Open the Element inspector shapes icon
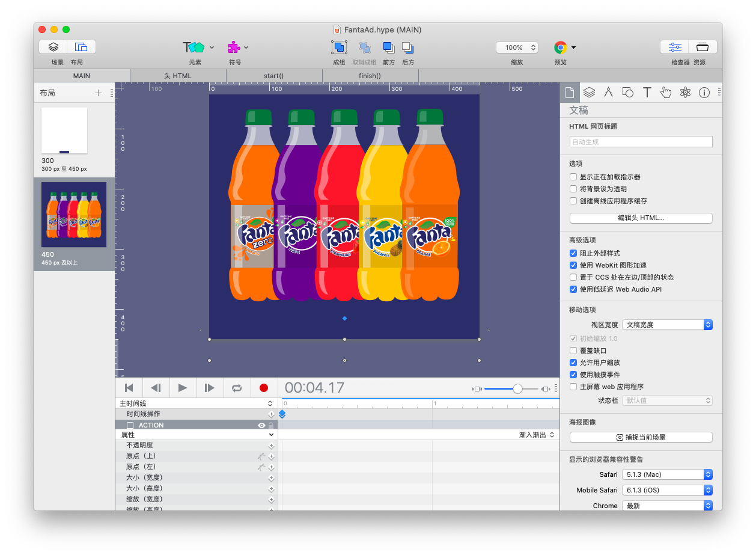756x555 pixels. tap(627, 92)
